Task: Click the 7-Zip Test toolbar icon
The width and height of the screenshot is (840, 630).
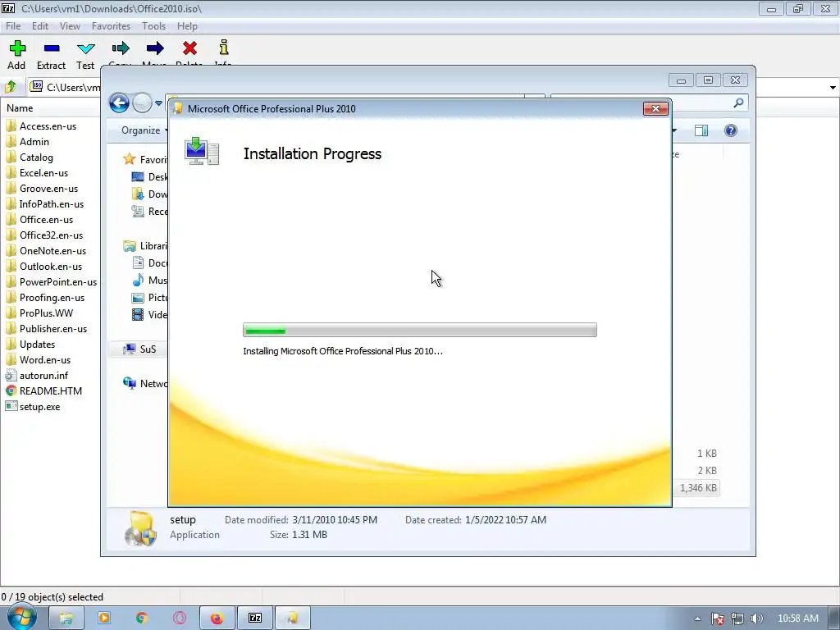Action: point(85,48)
